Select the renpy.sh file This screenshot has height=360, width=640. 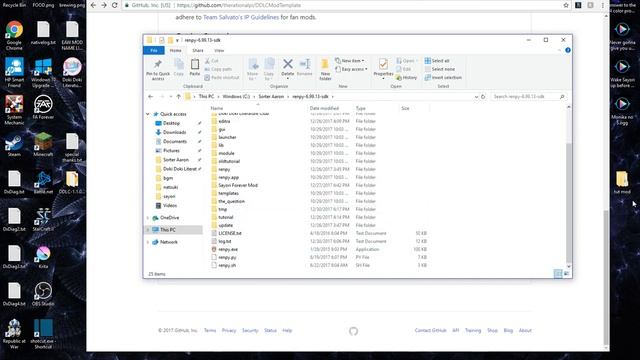(227, 265)
